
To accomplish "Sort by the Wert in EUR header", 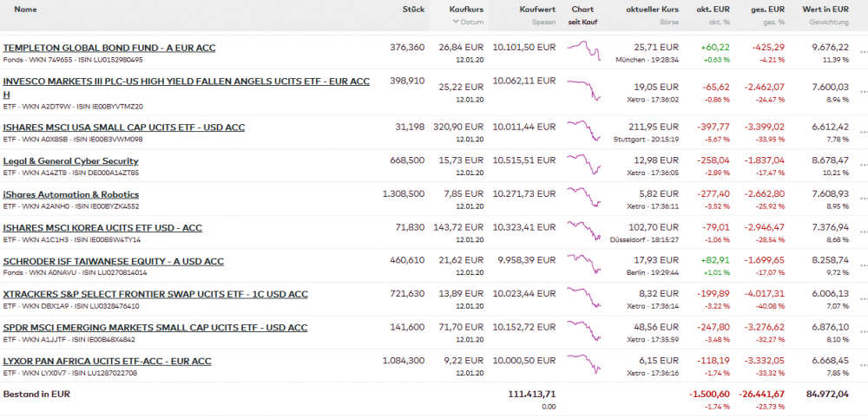I will point(825,10).
